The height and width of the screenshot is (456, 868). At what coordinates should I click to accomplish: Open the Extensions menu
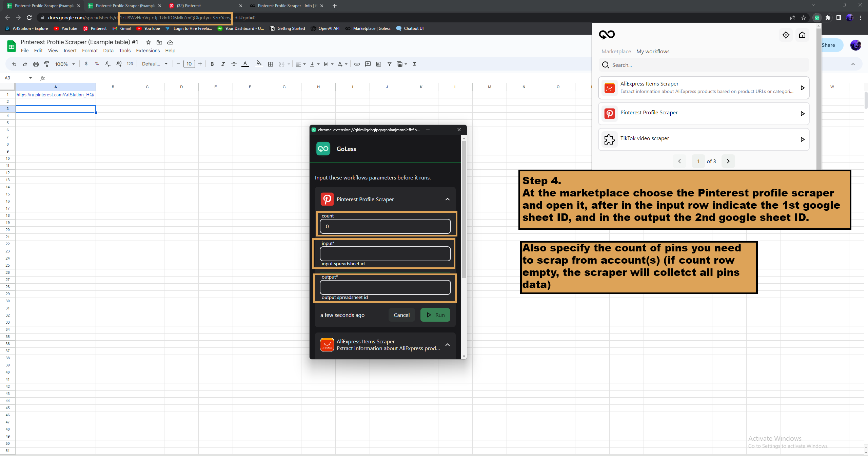148,51
